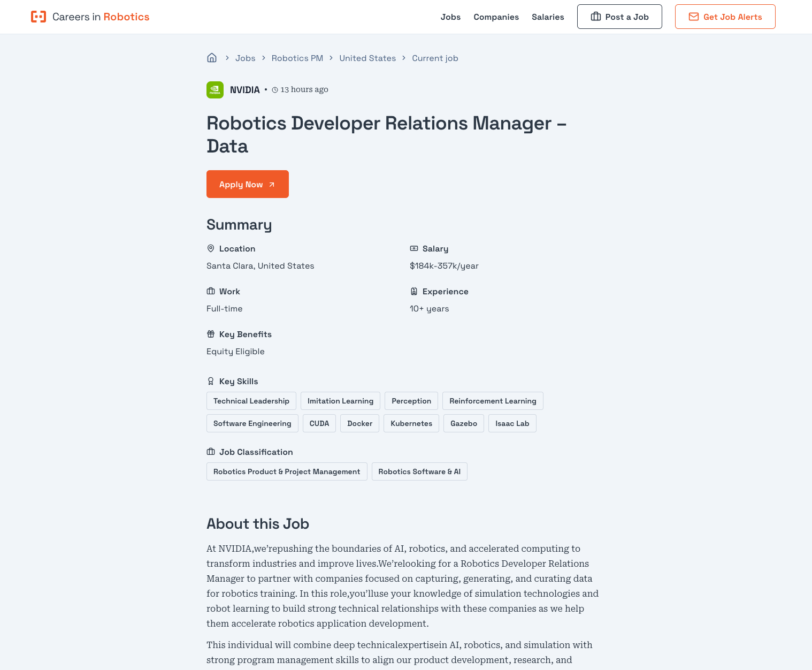Click the home icon in the breadcrumb
Image resolution: width=812 pixels, height=670 pixels.
point(212,57)
